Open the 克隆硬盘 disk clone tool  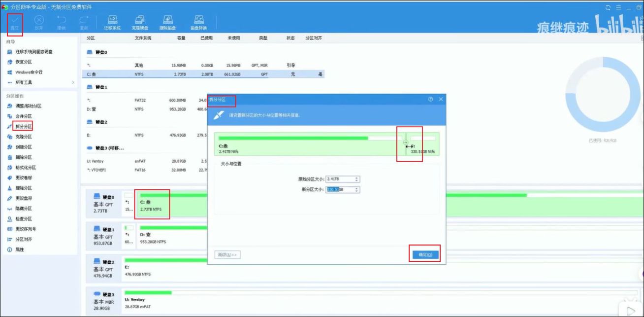click(x=140, y=22)
